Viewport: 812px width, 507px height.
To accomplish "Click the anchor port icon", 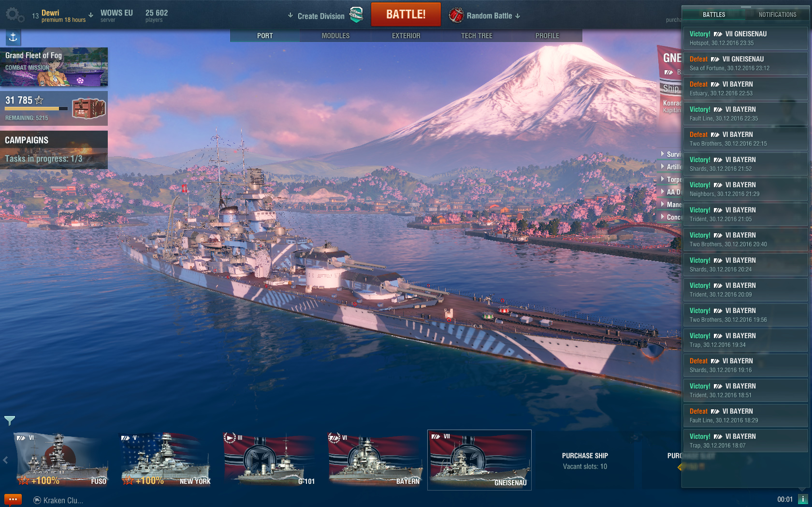I will [x=13, y=37].
